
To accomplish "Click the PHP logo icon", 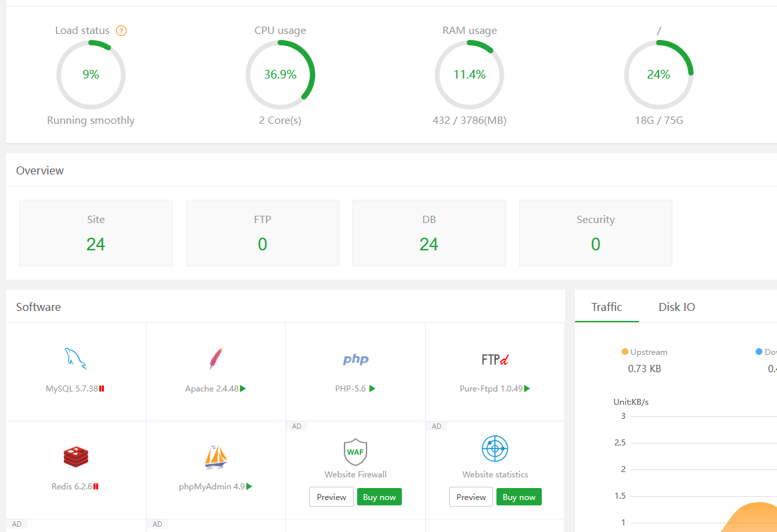I will (356, 359).
